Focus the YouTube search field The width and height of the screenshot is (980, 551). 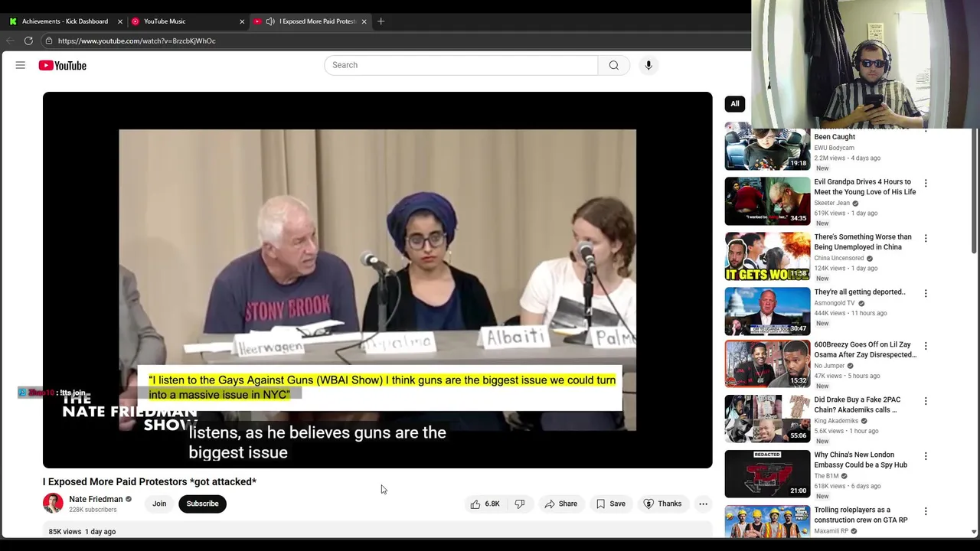(461, 65)
